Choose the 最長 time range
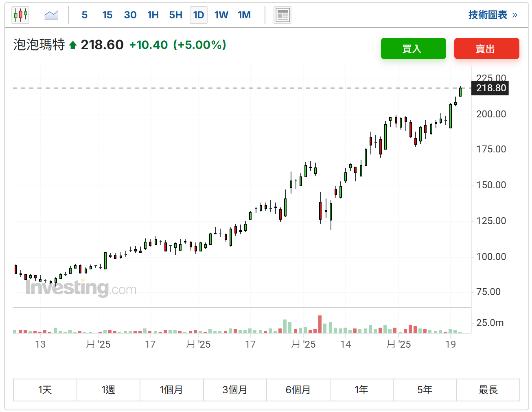532x412 pixels. click(488, 390)
